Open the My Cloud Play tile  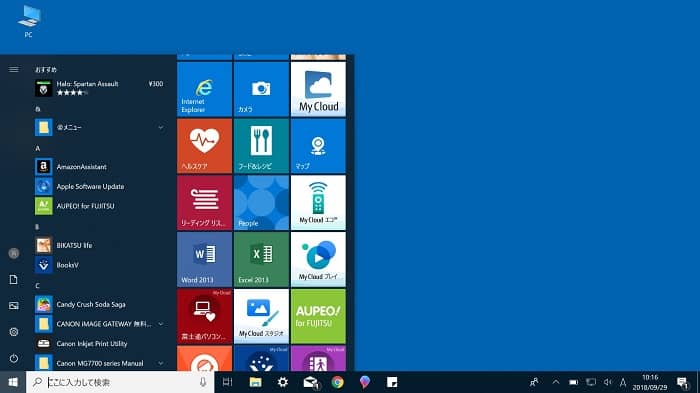[x=318, y=259]
